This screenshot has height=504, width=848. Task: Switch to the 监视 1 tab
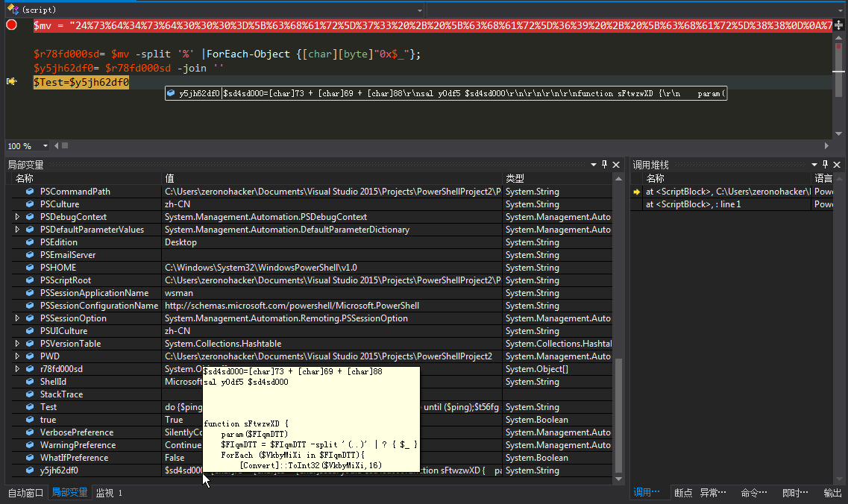click(x=109, y=493)
